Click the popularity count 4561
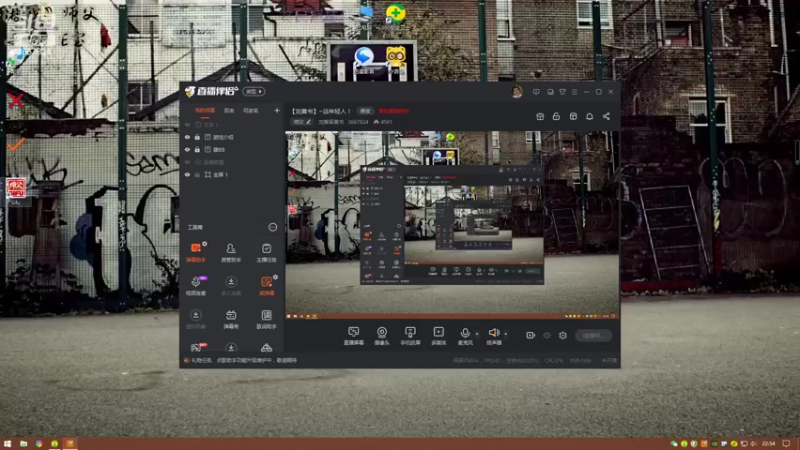The height and width of the screenshot is (450, 800). (383, 122)
